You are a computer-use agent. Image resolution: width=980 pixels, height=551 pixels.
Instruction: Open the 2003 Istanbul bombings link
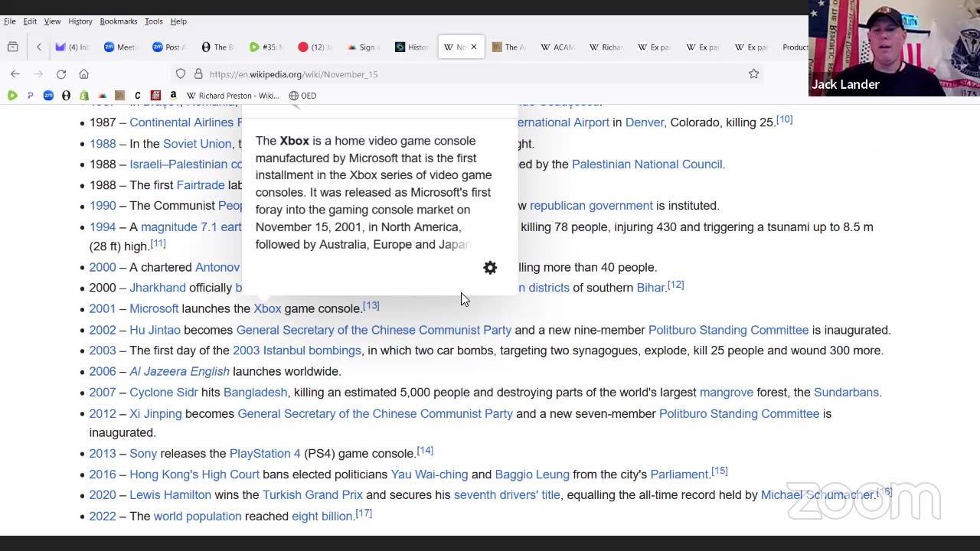297,350
